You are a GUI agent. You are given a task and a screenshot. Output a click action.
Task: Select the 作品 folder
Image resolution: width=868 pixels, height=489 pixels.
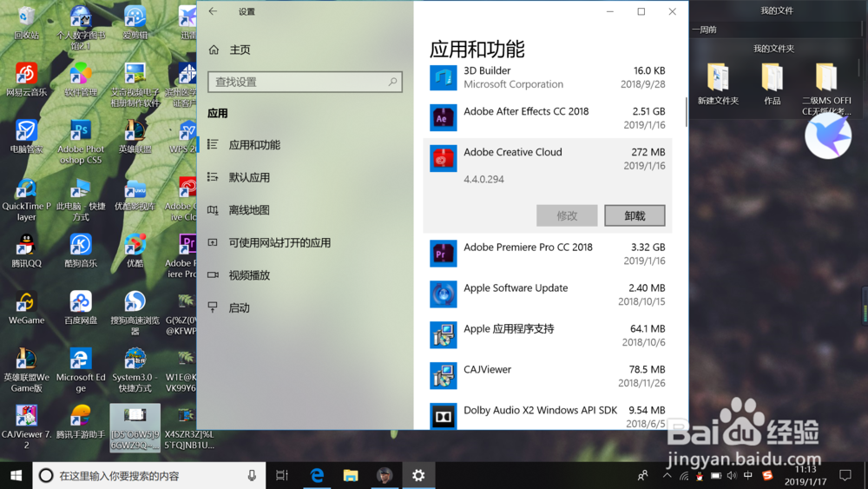(773, 83)
